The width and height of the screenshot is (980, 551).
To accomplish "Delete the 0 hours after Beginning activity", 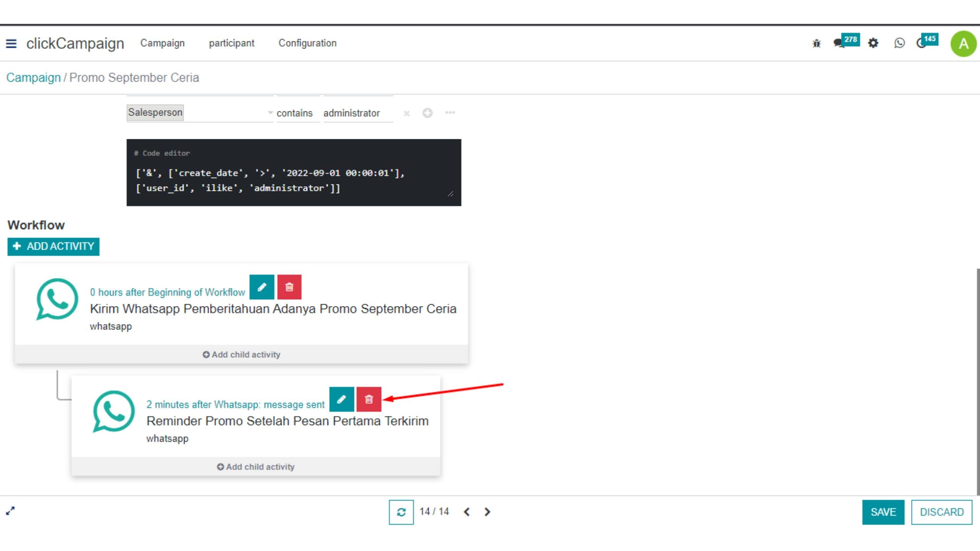I will click(x=289, y=287).
